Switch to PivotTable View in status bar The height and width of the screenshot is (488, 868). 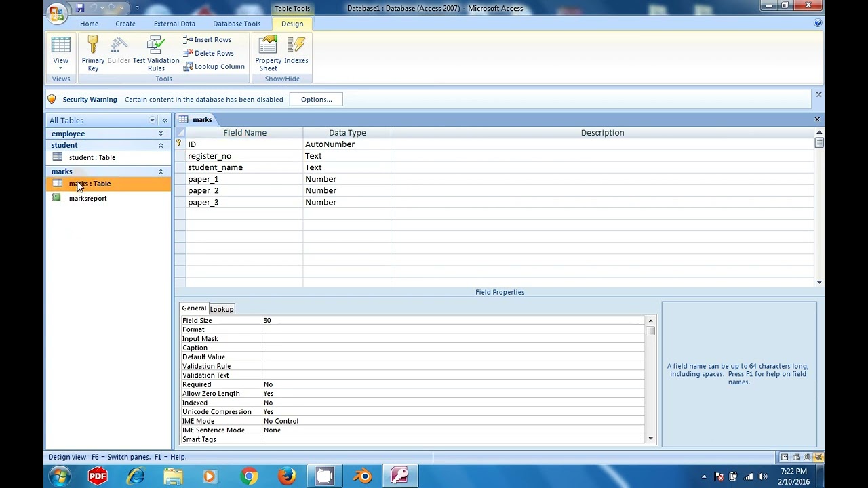click(x=795, y=457)
